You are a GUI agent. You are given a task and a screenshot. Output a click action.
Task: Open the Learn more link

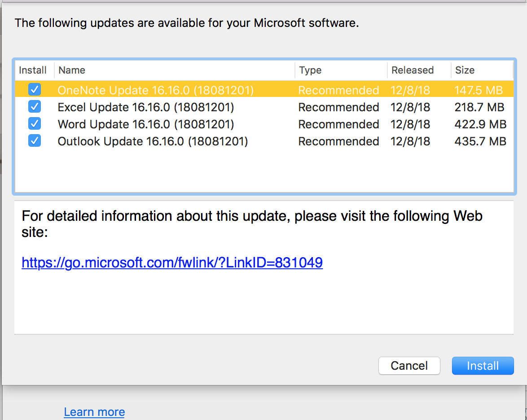[x=94, y=412]
